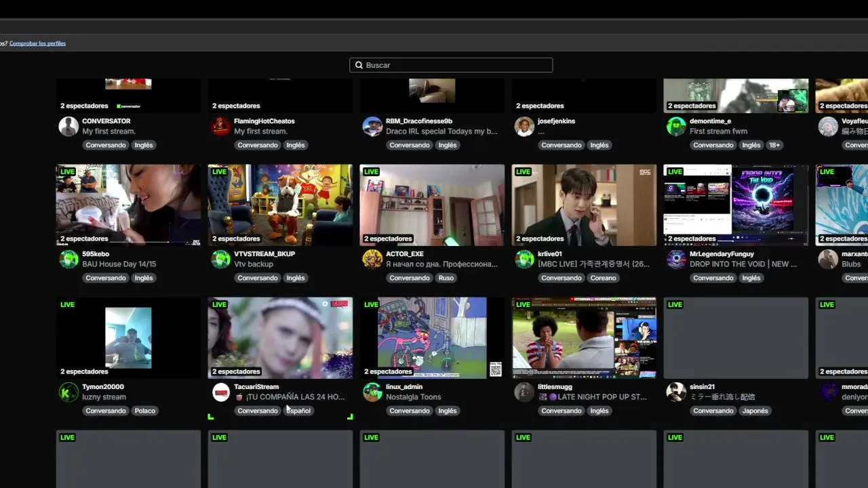868x488 pixels.
Task: Go to the linux_admin channel name
Action: 404,387
